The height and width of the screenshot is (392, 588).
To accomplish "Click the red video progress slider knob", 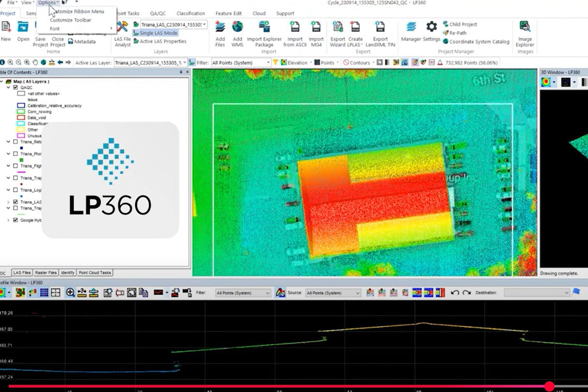I will 549,386.
